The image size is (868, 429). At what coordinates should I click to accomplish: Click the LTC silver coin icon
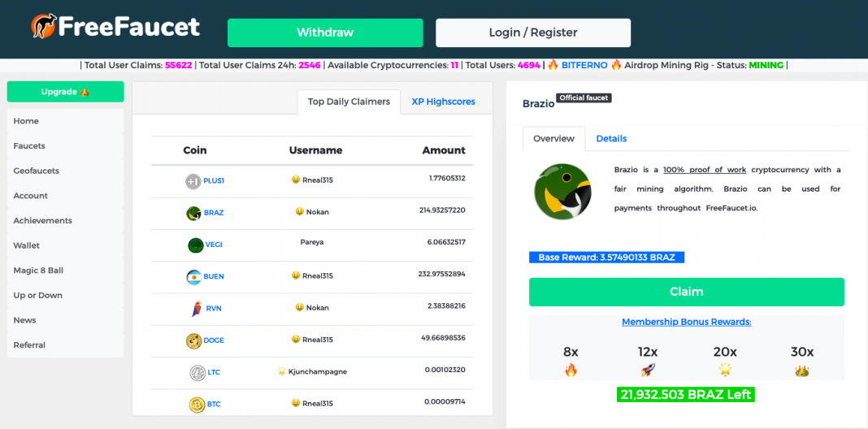197,373
